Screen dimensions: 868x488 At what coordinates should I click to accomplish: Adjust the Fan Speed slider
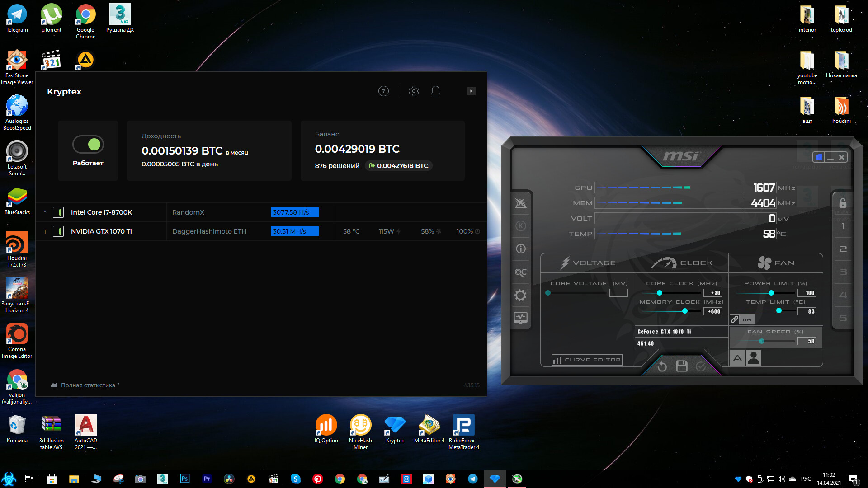tap(762, 341)
